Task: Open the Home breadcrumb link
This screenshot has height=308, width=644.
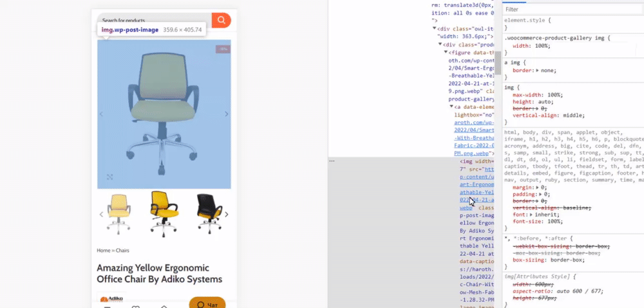Action: [x=104, y=251]
